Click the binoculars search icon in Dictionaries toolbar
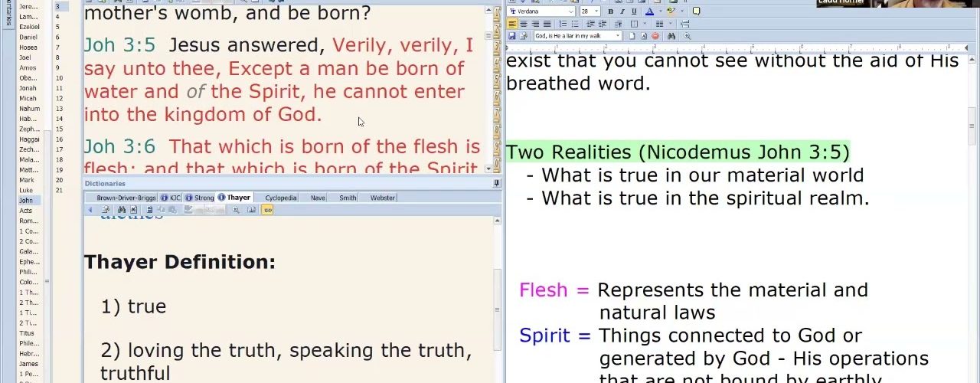Viewport: 980px width, 383px height. 121,210
